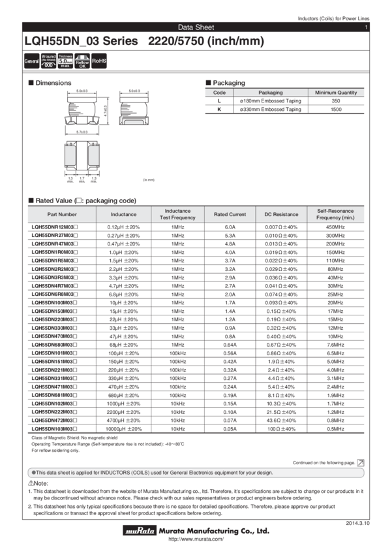392x555 pixels.
Task: Select 4.7±0.3 height dimension label
Action: click(105, 112)
